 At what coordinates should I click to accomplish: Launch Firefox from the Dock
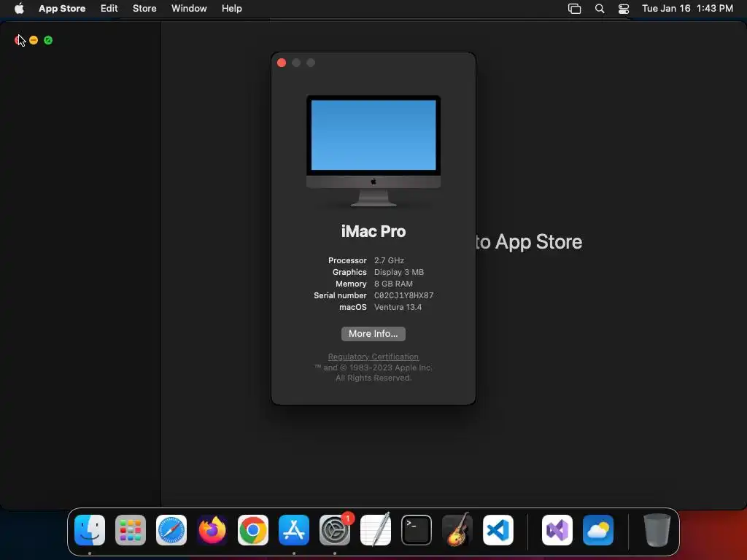[x=212, y=530]
